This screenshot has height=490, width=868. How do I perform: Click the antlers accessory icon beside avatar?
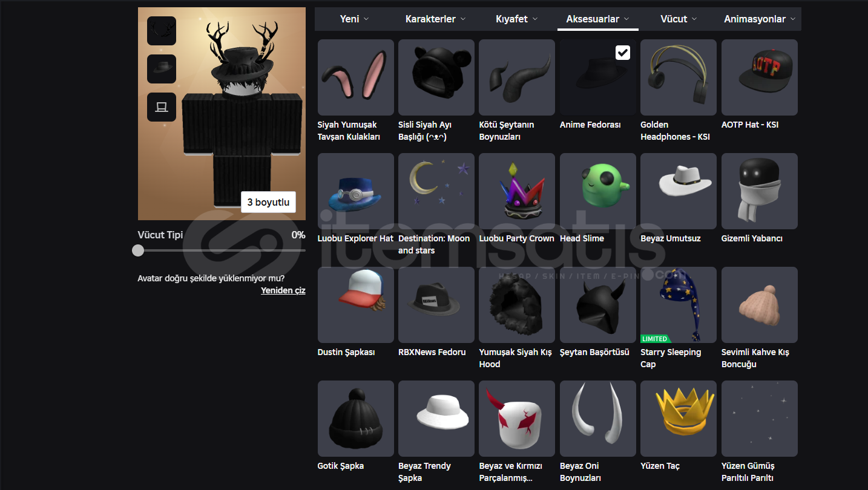(162, 31)
